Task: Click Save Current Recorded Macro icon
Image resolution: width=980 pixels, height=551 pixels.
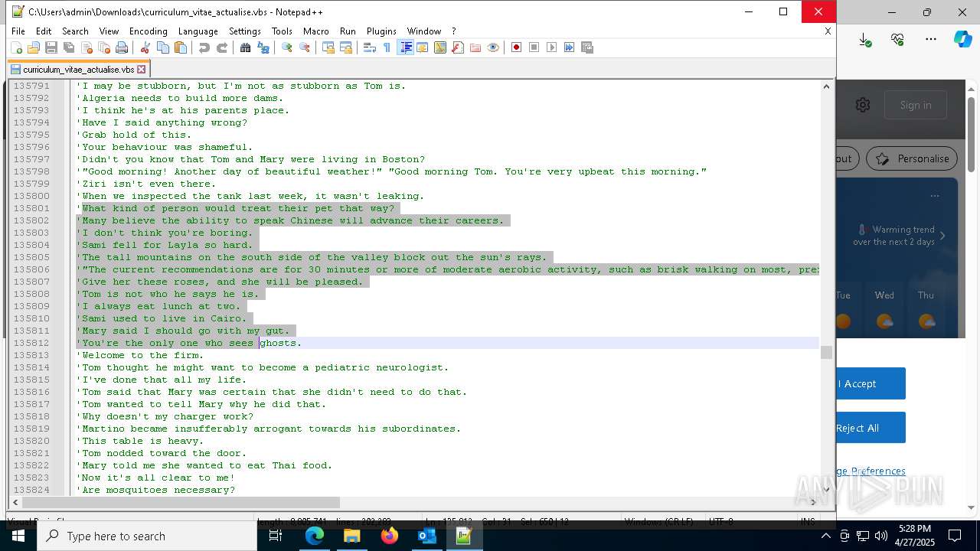Action: point(587,47)
